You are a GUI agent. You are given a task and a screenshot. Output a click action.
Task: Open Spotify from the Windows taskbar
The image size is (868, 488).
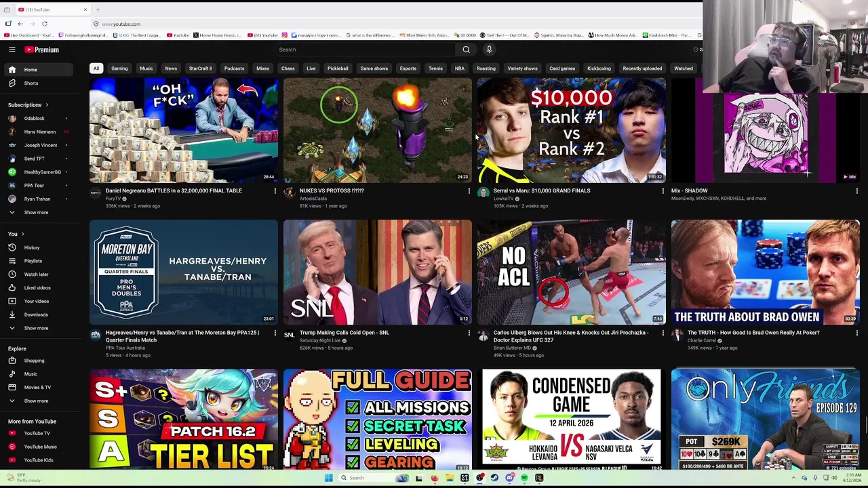(524, 478)
